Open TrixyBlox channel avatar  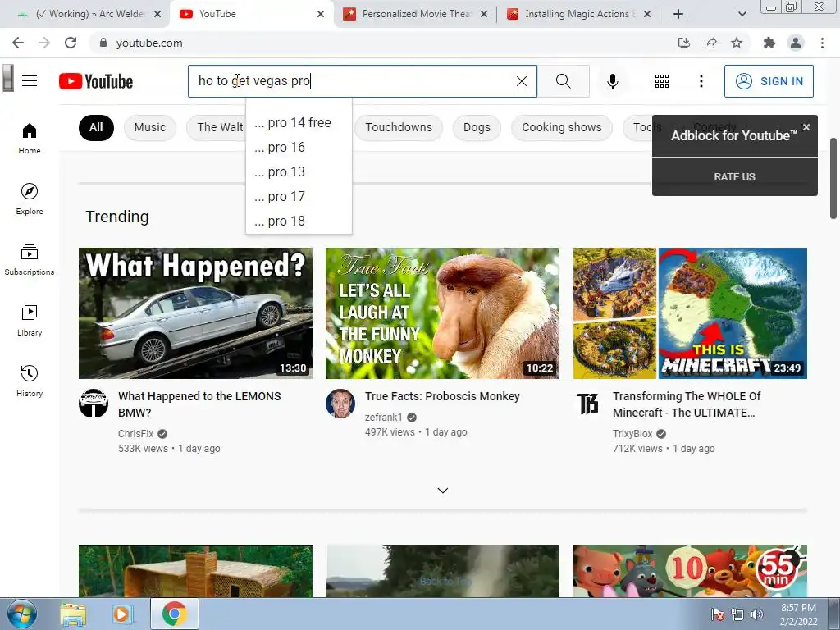[x=587, y=404]
